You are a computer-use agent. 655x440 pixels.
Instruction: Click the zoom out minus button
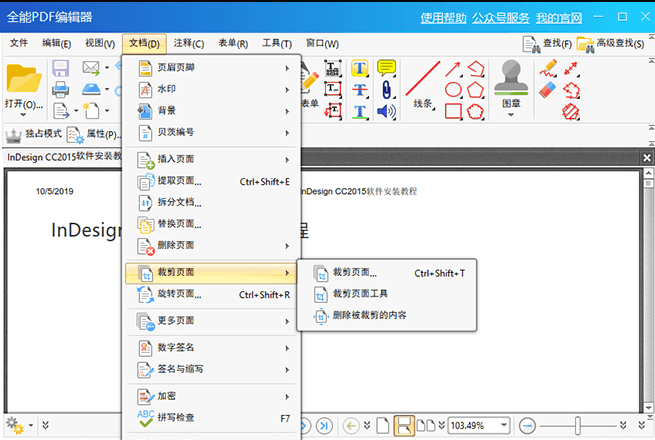pos(527,426)
